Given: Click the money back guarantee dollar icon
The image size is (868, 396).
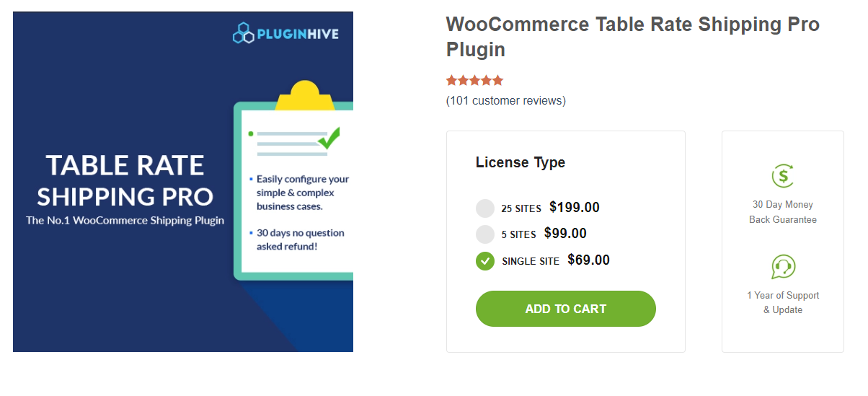Looking at the screenshot, I should point(782,176).
